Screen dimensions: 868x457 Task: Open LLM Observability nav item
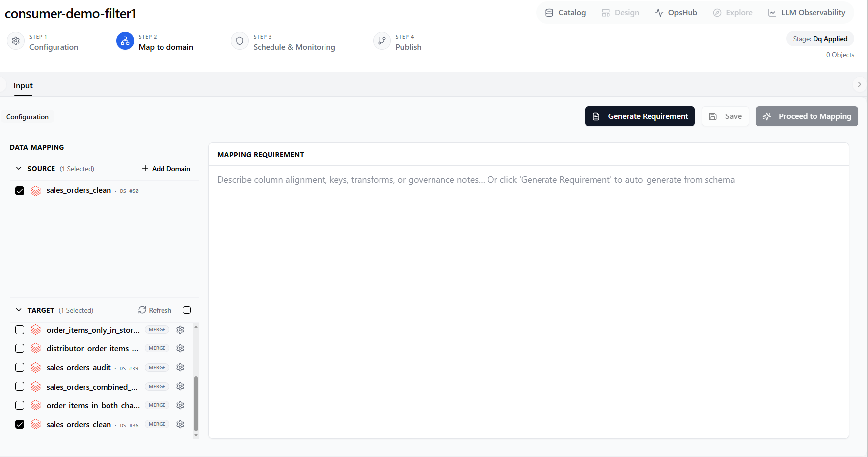click(x=807, y=13)
